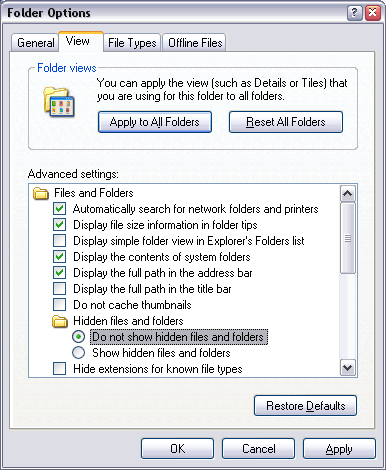Click the Folder views folder icon
Viewport: 386px width, 470px height.
[59, 102]
